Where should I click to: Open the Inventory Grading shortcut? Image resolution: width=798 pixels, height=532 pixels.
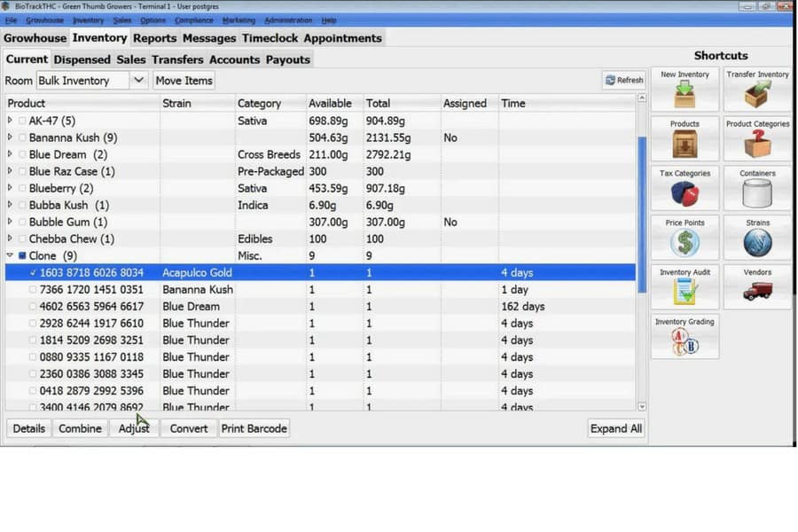(685, 336)
